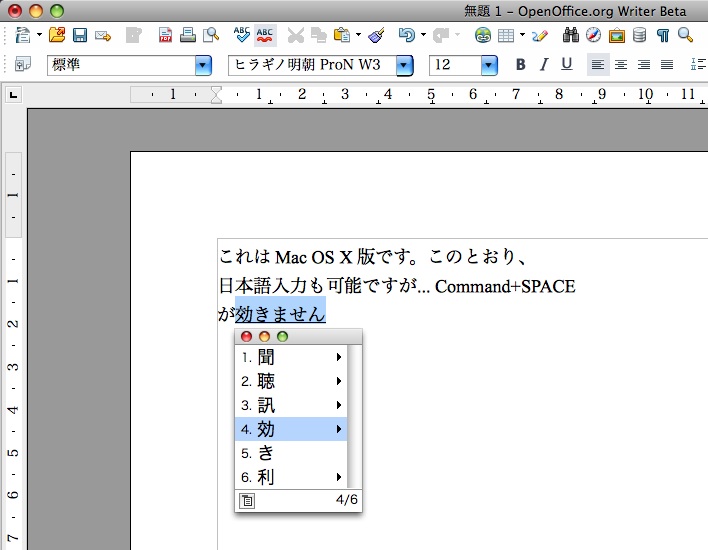This screenshot has width=708, height=550.
Task: Click candidate window list view icon
Action: pyautogui.click(x=247, y=501)
